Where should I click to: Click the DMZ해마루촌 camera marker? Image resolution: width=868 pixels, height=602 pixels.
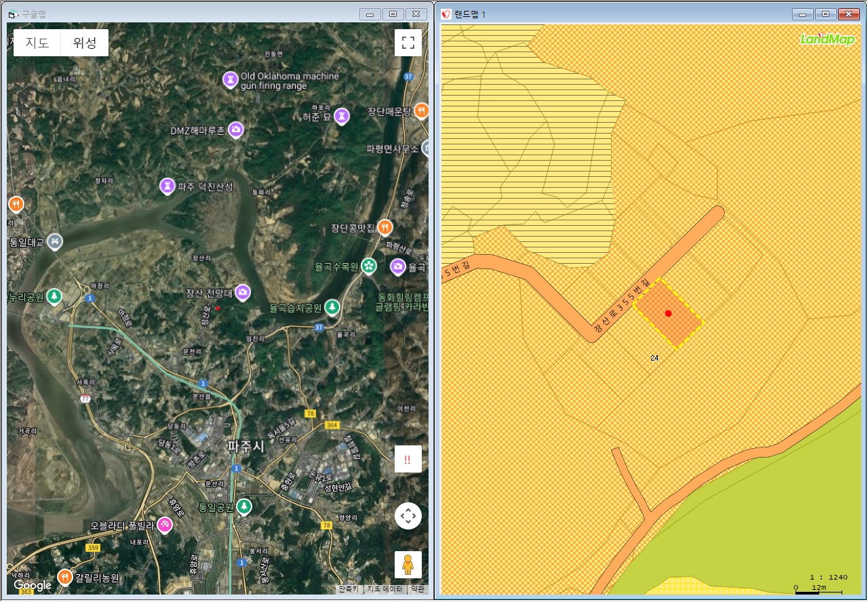coord(236,129)
